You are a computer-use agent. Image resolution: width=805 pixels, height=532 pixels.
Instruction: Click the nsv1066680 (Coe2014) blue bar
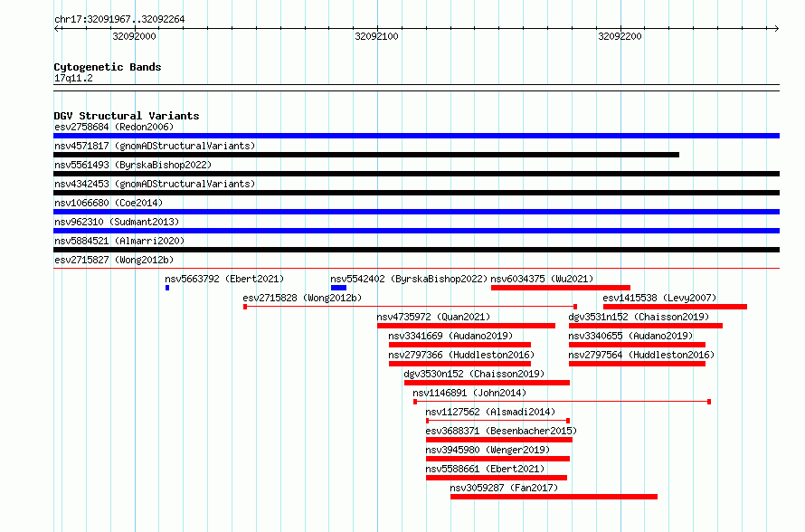(x=416, y=212)
